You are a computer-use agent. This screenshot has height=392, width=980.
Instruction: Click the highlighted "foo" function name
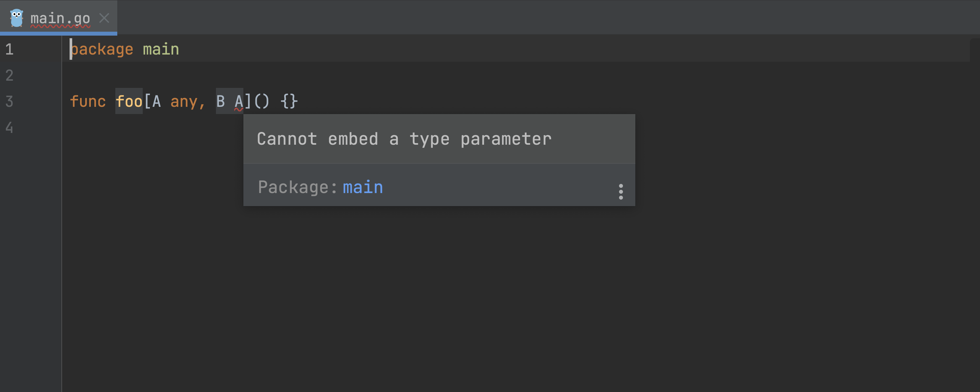pos(129,102)
